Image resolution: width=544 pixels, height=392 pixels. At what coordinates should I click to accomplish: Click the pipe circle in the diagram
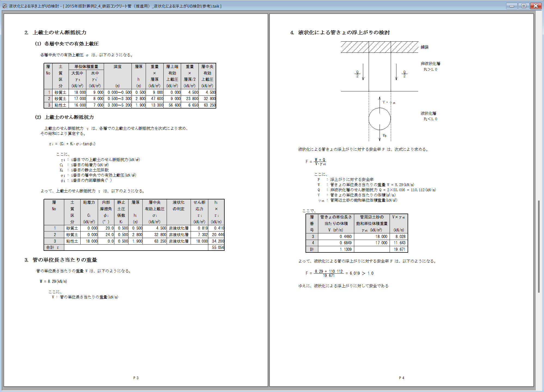point(380,119)
